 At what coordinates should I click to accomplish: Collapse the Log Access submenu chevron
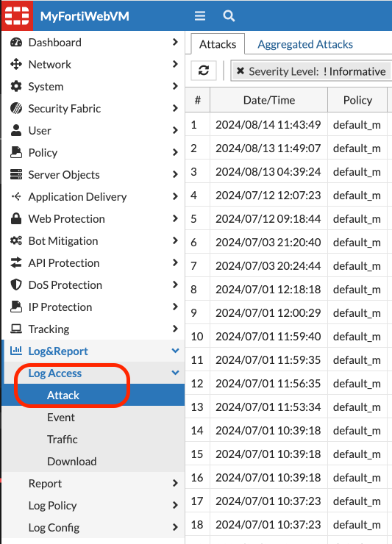coord(175,373)
